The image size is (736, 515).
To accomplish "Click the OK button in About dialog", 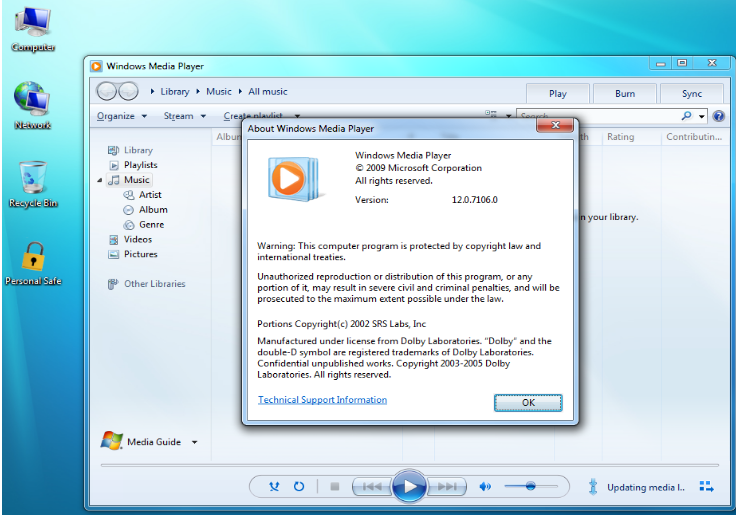I will 528,403.
